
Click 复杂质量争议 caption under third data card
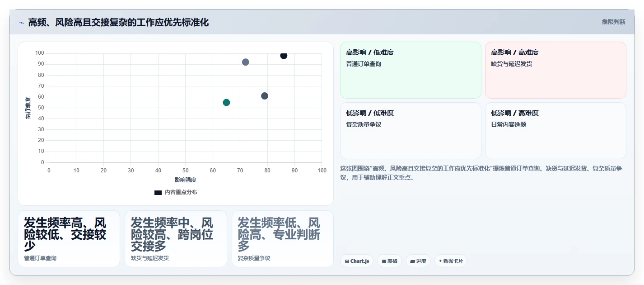pos(254,258)
